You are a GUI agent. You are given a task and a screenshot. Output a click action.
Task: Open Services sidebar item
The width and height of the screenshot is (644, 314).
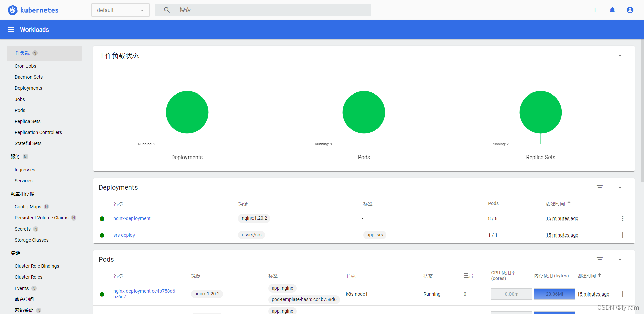pyautogui.click(x=23, y=181)
